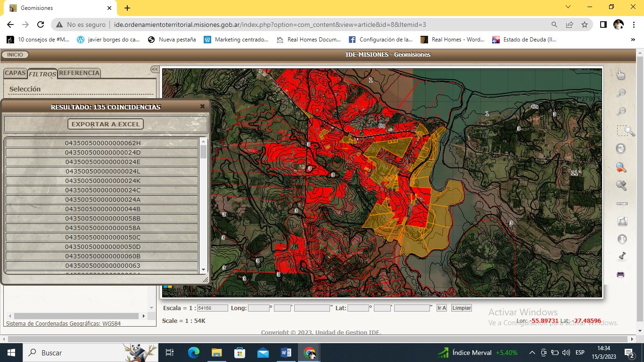The image size is (644, 362).
Task: Activate the feature info tool
Action: [x=622, y=239]
